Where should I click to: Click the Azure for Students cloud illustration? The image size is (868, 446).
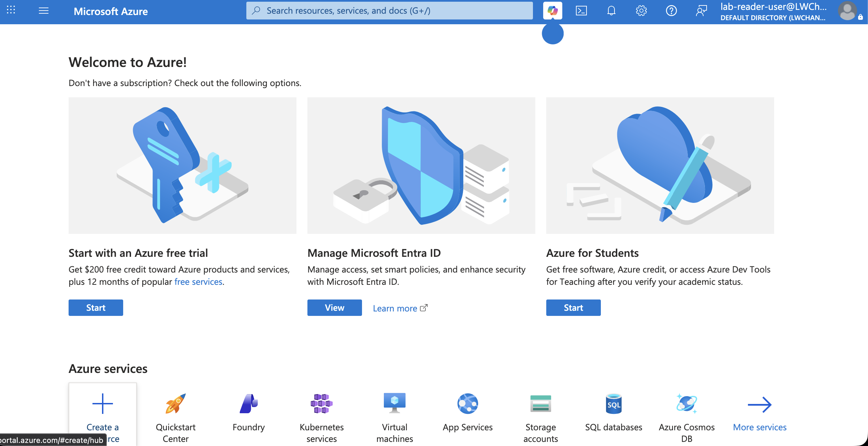click(660, 165)
